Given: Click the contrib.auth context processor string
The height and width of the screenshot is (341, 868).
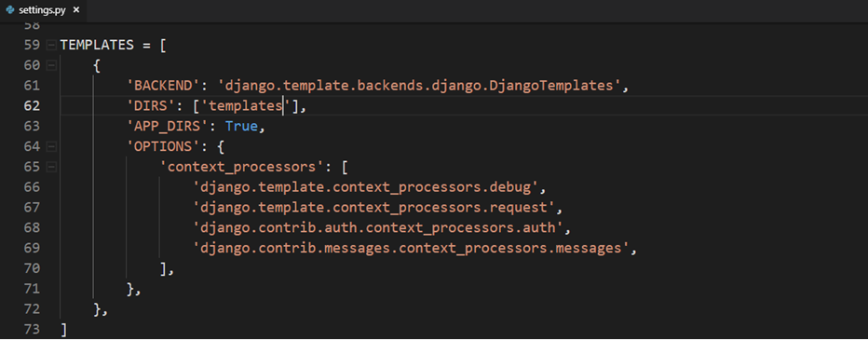Looking at the screenshot, I should click(377, 228).
